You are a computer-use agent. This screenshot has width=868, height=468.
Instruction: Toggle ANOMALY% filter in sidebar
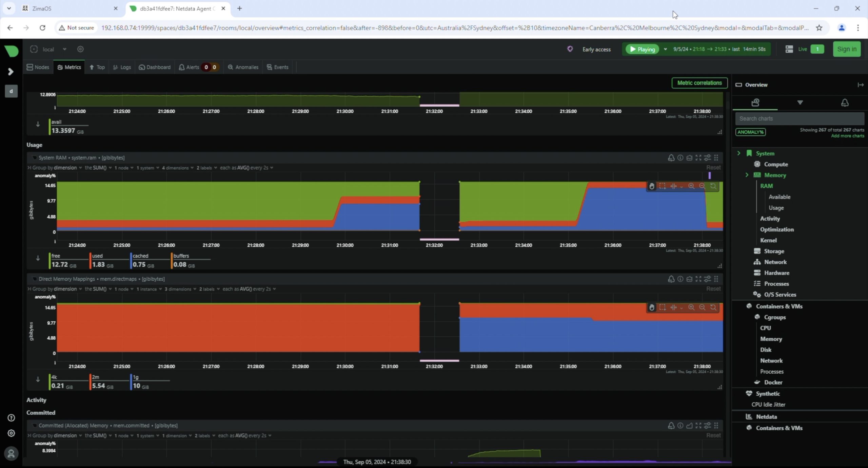tap(750, 132)
